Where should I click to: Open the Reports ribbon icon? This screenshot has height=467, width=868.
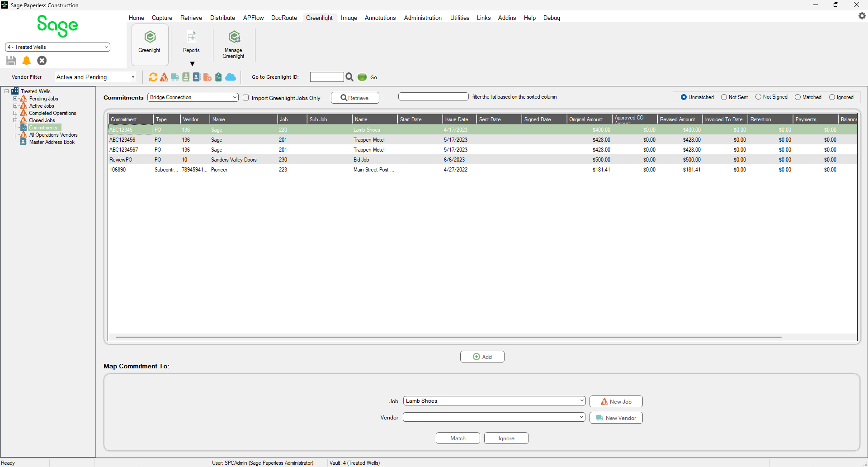(x=192, y=37)
